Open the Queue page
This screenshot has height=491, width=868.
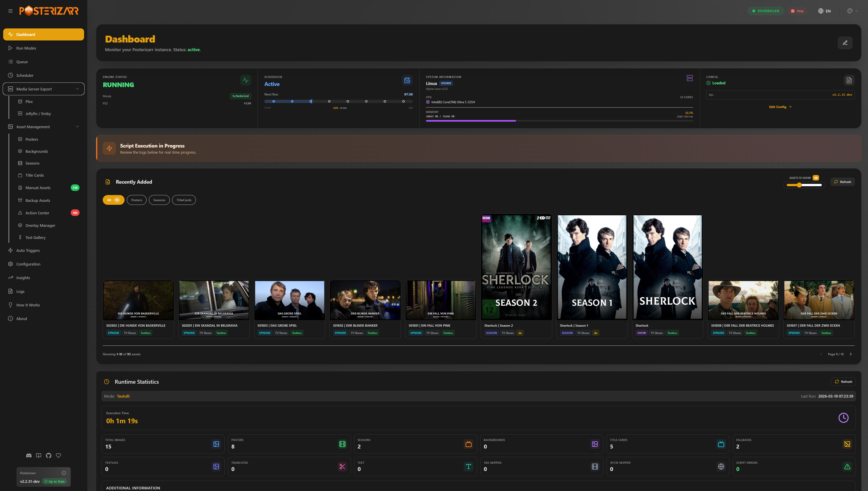tap(43, 62)
